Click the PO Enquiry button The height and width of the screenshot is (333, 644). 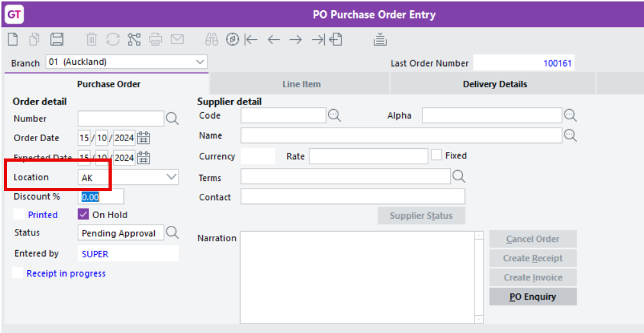[x=533, y=296]
